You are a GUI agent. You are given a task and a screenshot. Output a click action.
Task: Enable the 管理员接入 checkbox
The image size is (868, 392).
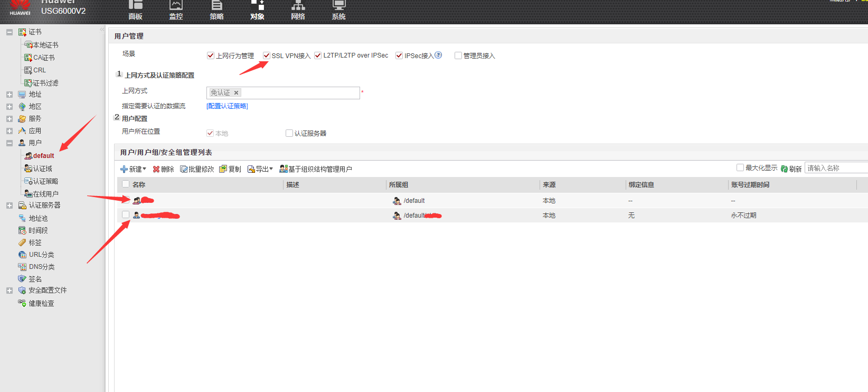point(458,55)
